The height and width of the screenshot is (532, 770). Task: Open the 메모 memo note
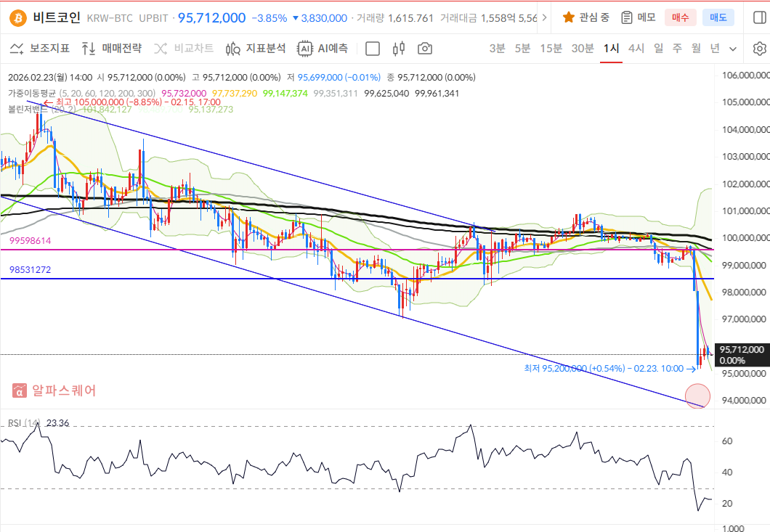637,17
